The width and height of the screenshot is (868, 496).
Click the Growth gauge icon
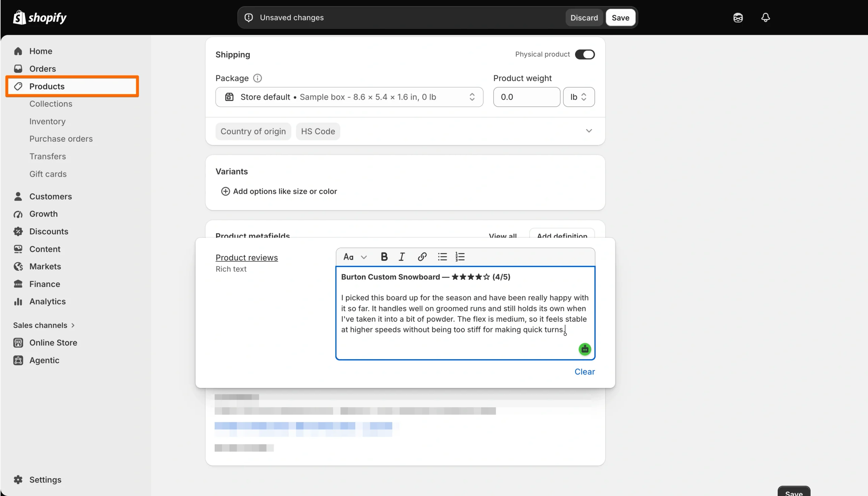[x=18, y=214]
